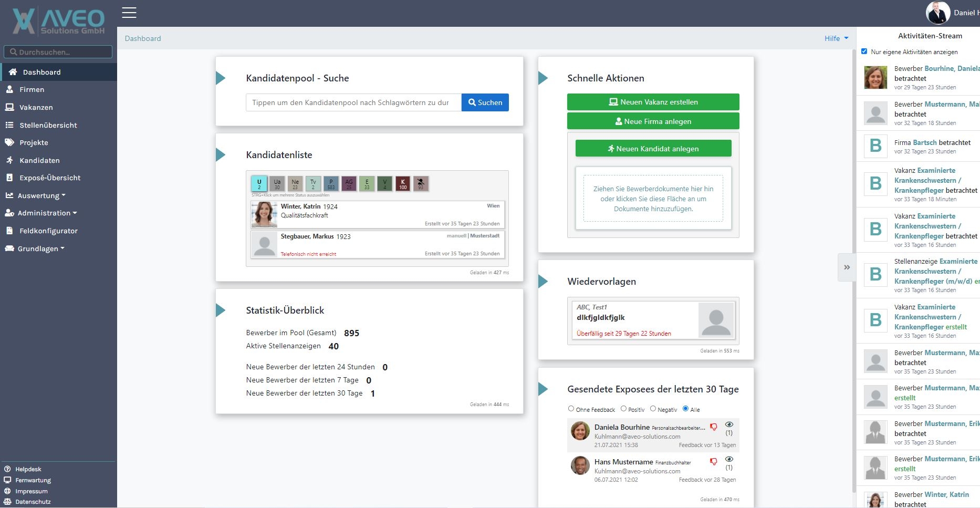Click the Impressum globe icon
The image size is (980, 508).
point(7,491)
